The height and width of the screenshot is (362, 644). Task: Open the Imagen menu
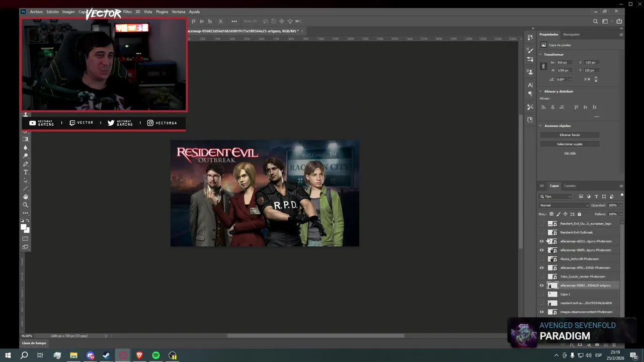pyautogui.click(x=68, y=12)
